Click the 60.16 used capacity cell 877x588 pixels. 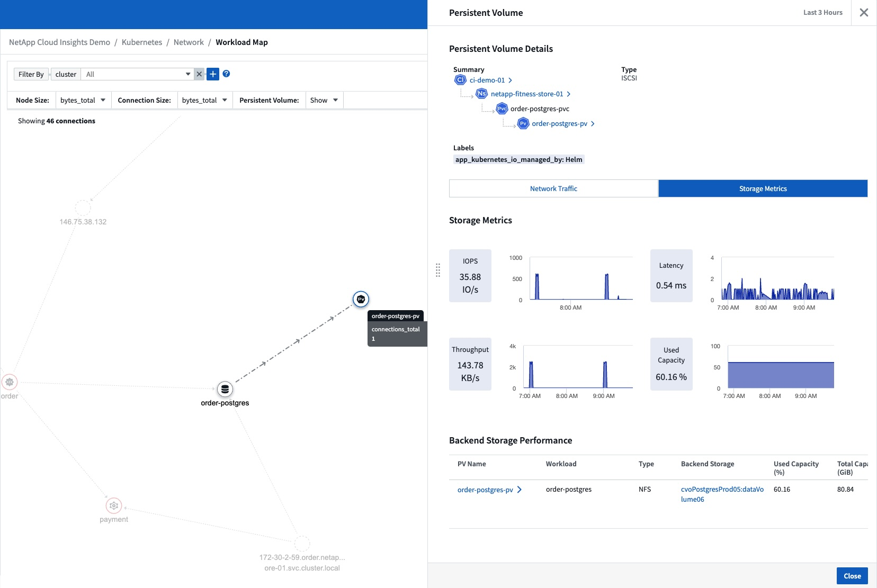(x=782, y=490)
